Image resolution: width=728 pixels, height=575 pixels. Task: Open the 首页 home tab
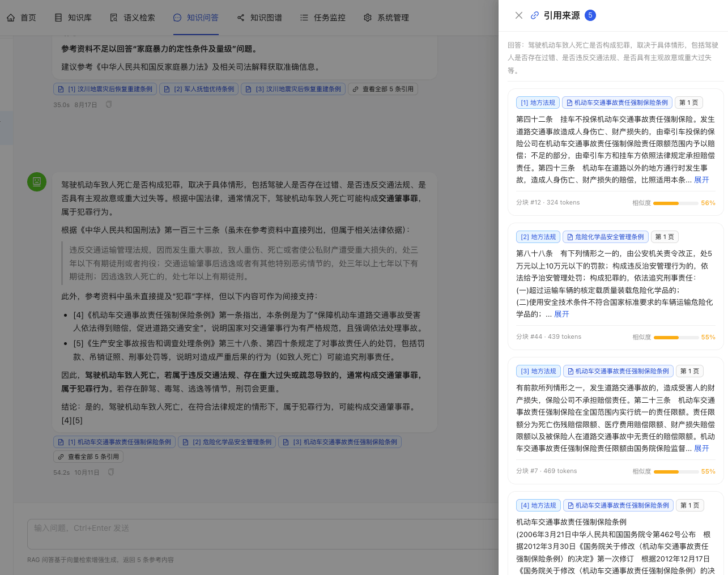click(x=22, y=18)
